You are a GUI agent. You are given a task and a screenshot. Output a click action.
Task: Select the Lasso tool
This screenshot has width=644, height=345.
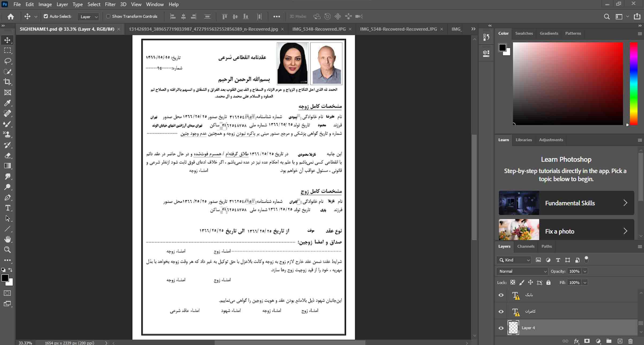[8, 61]
